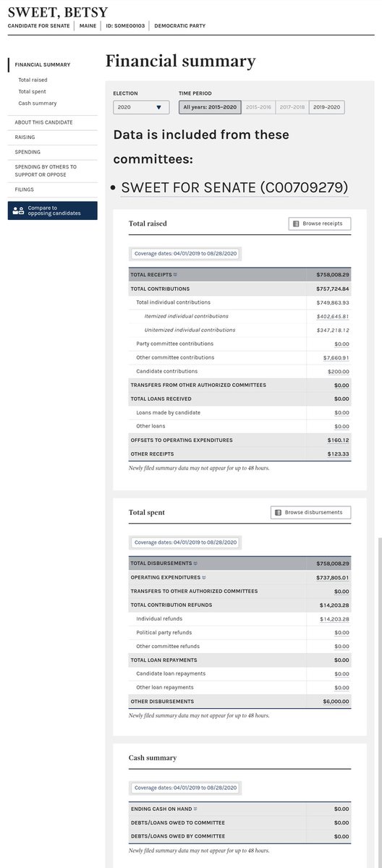Screen dimensions: 382x868
Task: Open Financial Summary sidebar section
Action: tap(42, 64)
